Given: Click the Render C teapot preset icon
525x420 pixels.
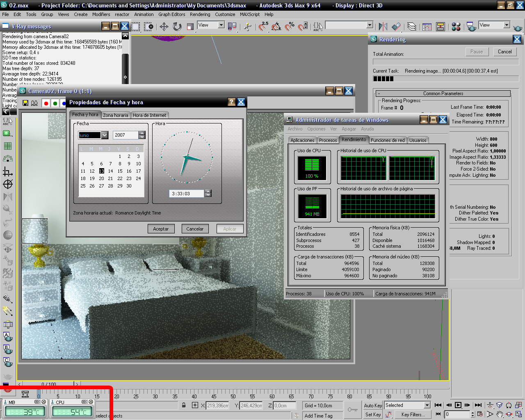Looking at the screenshot, I should tap(7, 362).
